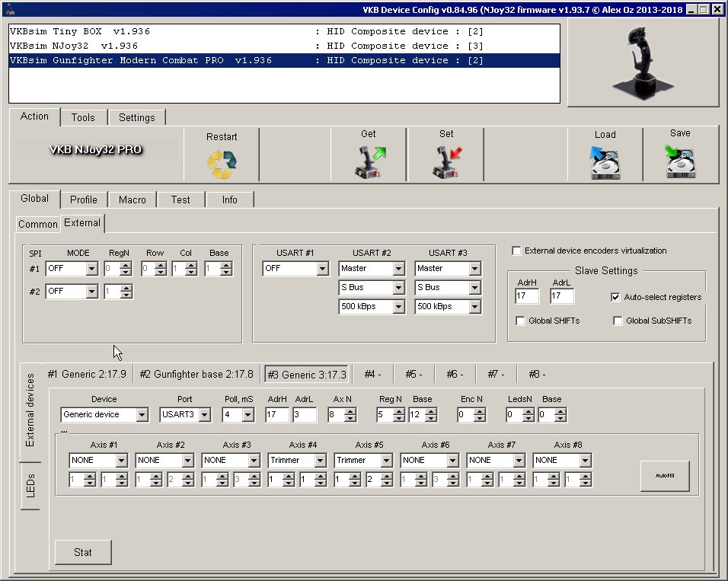The image size is (728, 581).
Task: Click the Restart recycle icon
Action: pos(222,164)
